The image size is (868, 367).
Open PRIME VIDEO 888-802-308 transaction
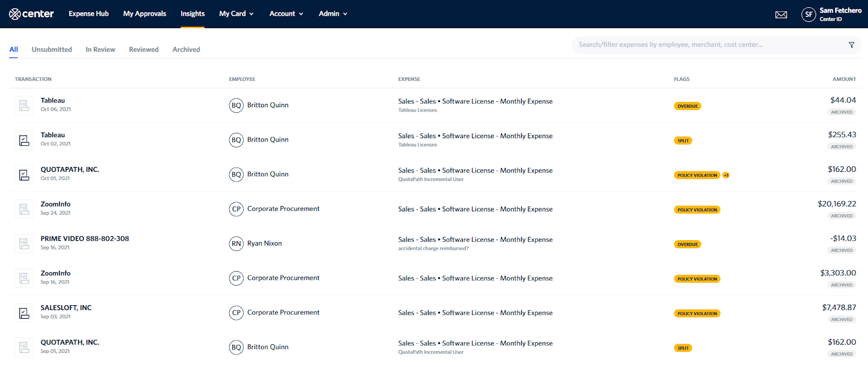click(85, 239)
